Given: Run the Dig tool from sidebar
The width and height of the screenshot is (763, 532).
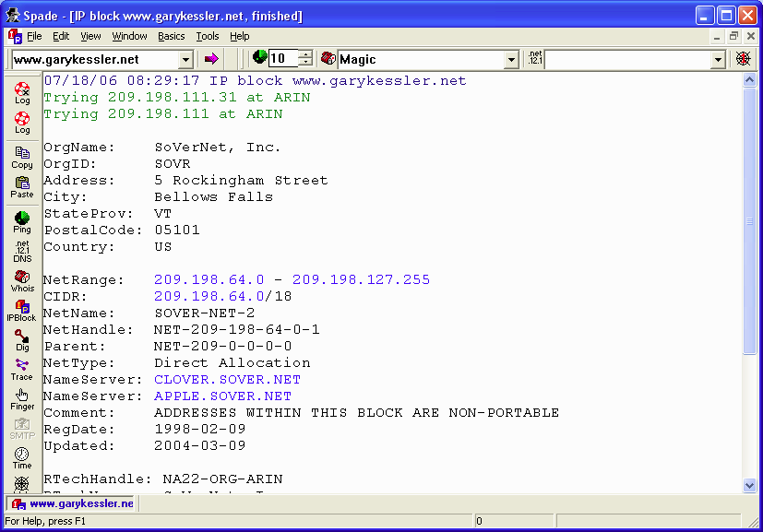Looking at the screenshot, I should point(22,340).
